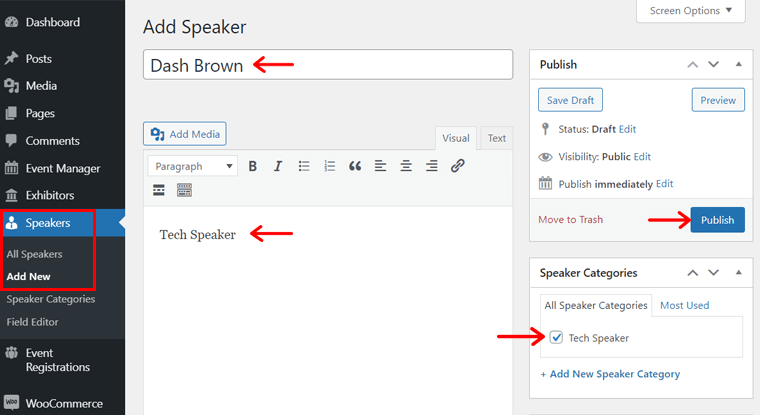Open the Paragraph format dropdown
The image size is (760, 415).
click(192, 166)
